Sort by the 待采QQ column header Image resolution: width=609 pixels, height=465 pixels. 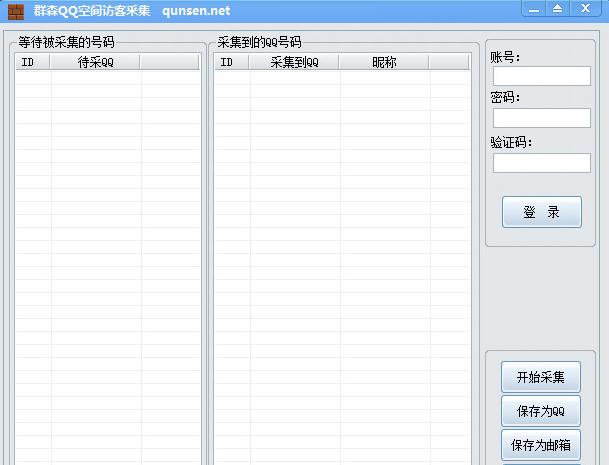click(95, 62)
